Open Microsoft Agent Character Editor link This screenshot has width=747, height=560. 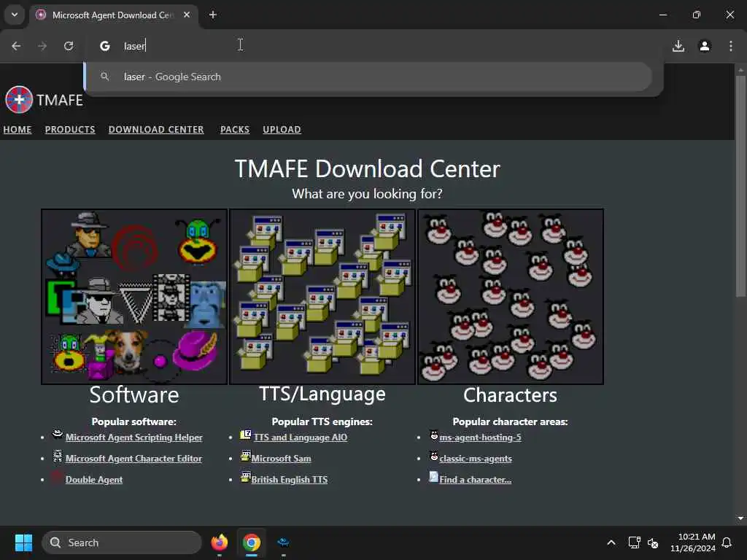[x=134, y=459]
